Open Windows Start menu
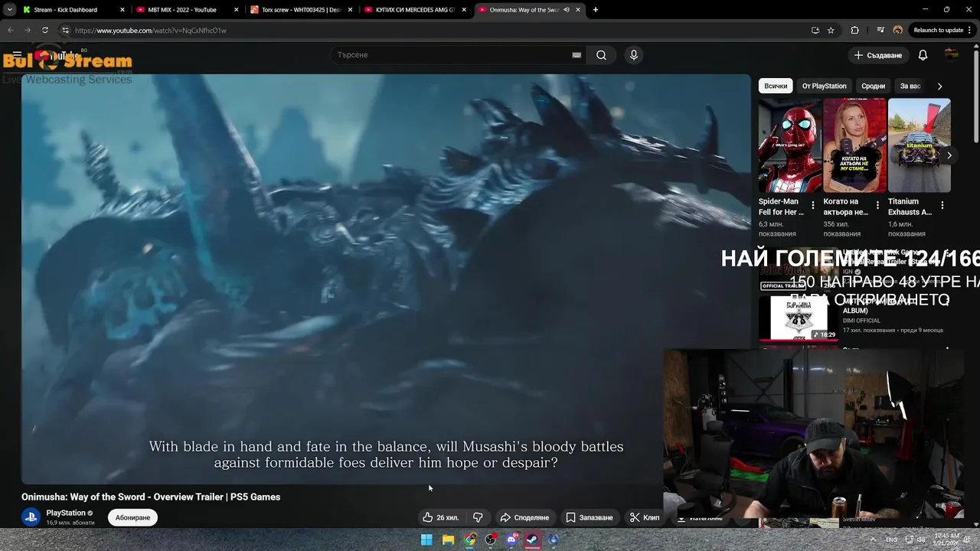Image resolution: width=980 pixels, height=551 pixels. coord(426,540)
